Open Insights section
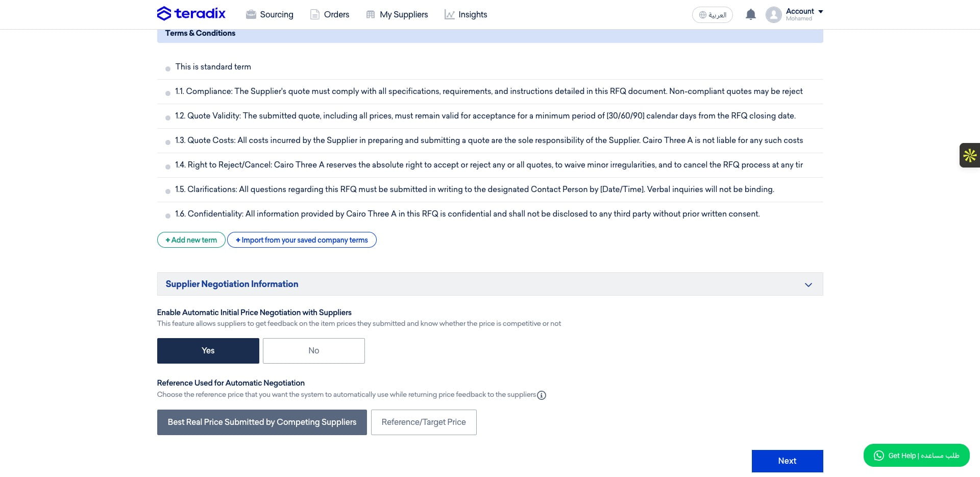Screen dimensions: 980x477 point(465,14)
